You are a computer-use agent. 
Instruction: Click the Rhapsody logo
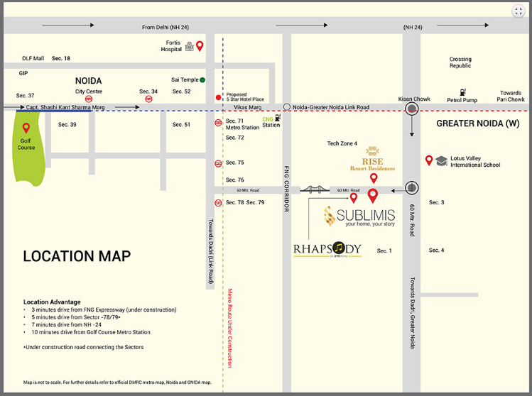(327, 249)
